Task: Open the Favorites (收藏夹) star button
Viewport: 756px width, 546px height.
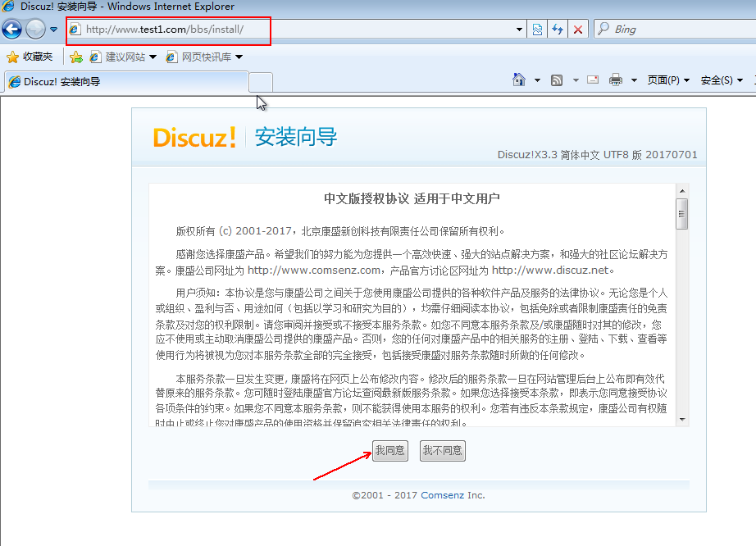Action: point(30,57)
